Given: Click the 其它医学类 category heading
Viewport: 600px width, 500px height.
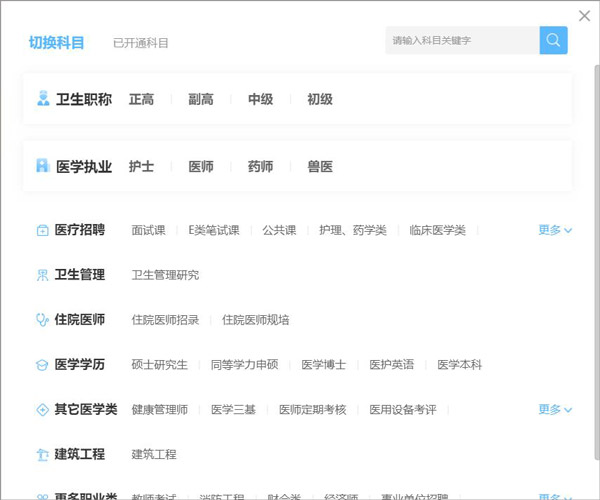Looking at the screenshot, I should (86, 409).
